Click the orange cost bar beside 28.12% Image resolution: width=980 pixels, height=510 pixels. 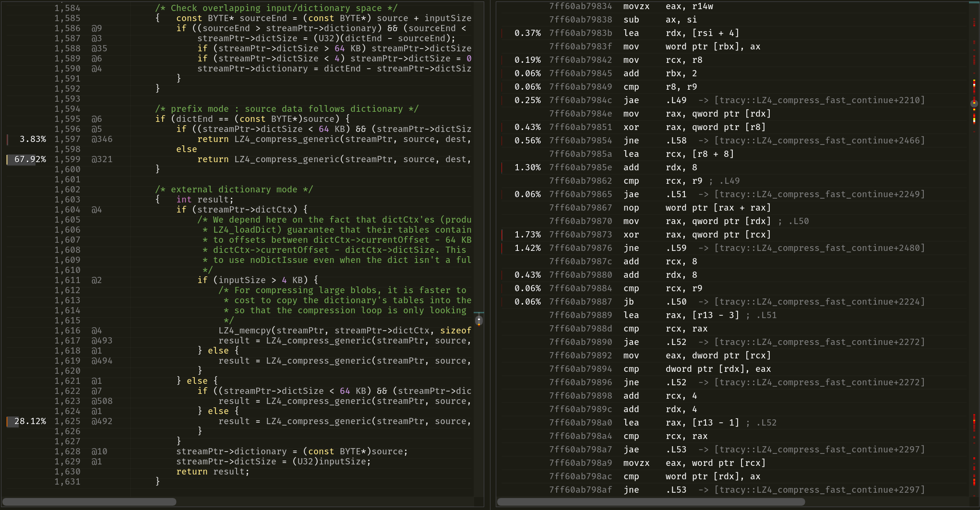(8, 421)
